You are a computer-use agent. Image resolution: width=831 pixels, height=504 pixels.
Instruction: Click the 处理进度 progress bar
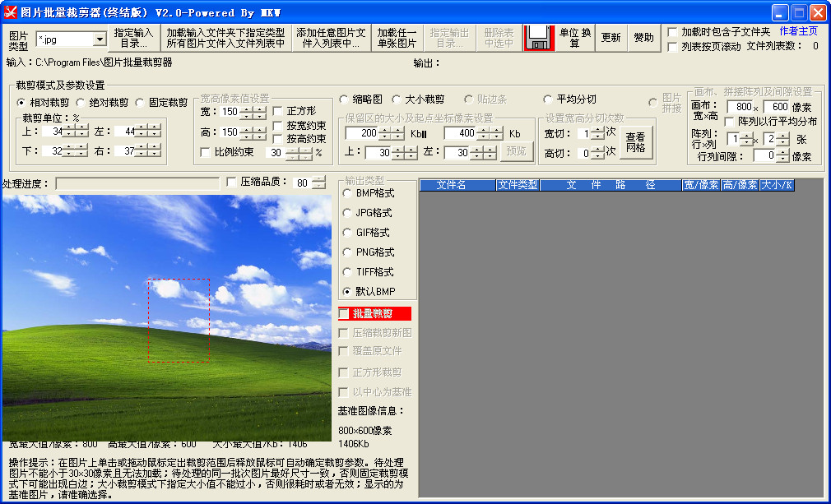137,183
